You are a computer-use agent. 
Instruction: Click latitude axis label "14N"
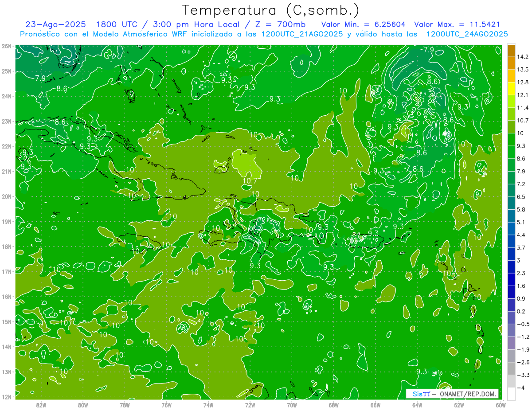(6, 347)
